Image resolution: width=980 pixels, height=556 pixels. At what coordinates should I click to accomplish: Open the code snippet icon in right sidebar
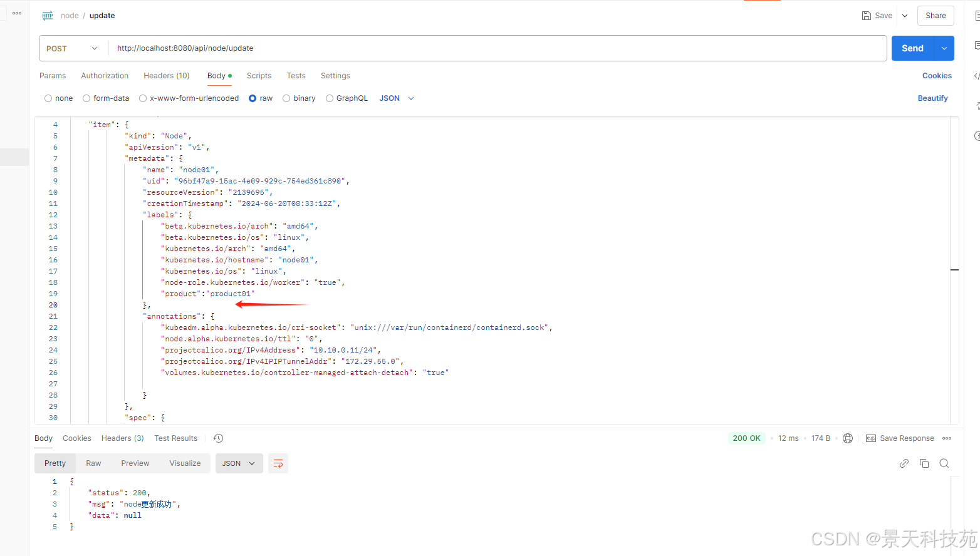(x=977, y=76)
